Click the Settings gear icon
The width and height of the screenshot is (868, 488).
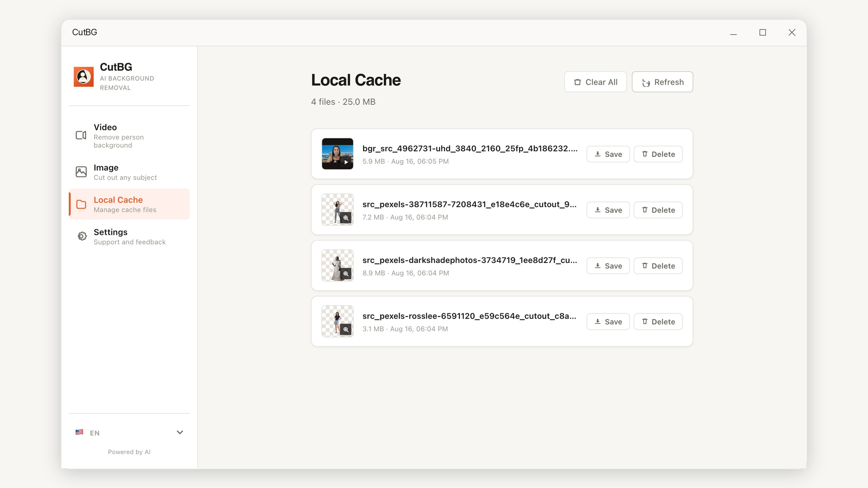[82, 236]
